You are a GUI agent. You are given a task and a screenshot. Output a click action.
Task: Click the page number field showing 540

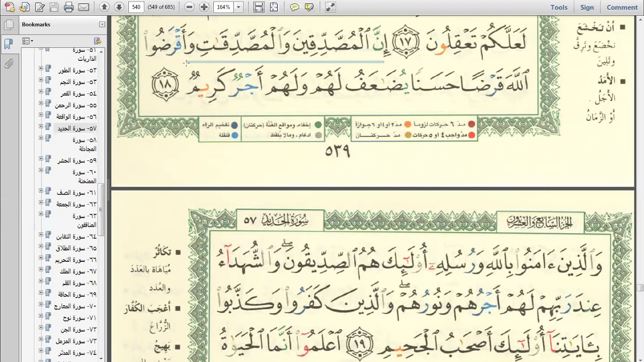click(136, 7)
